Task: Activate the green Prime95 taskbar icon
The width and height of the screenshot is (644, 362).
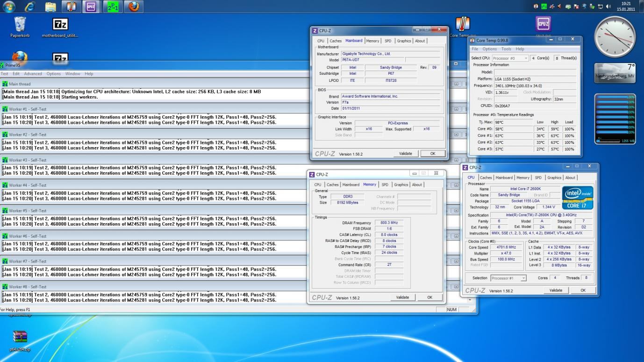Action: pyautogui.click(x=112, y=7)
